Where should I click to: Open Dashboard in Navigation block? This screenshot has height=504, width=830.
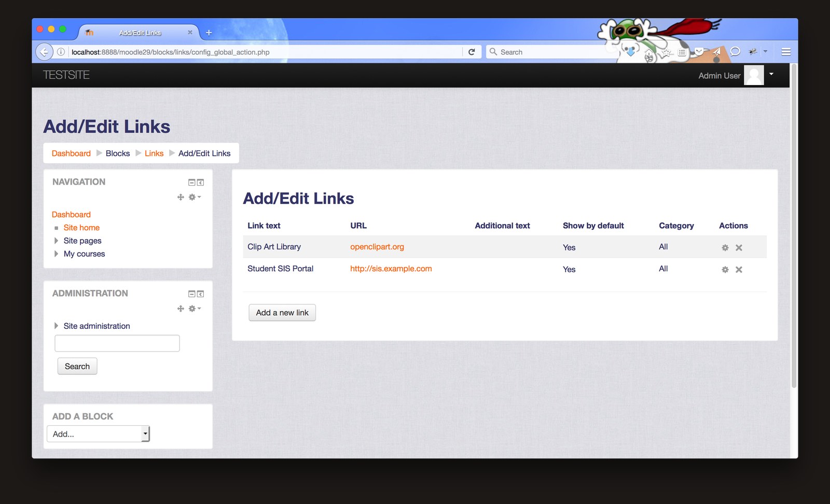pyautogui.click(x=71, y=215)
